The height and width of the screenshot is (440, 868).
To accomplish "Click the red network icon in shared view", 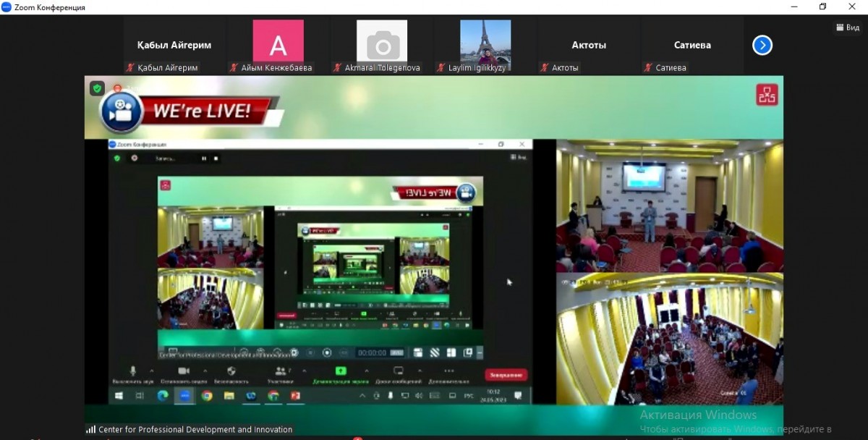I will 767,95.
